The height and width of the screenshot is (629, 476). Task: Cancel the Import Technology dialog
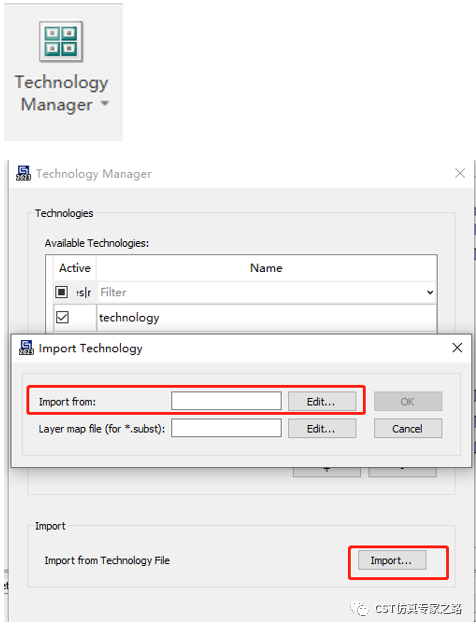[x=408, y=429]
